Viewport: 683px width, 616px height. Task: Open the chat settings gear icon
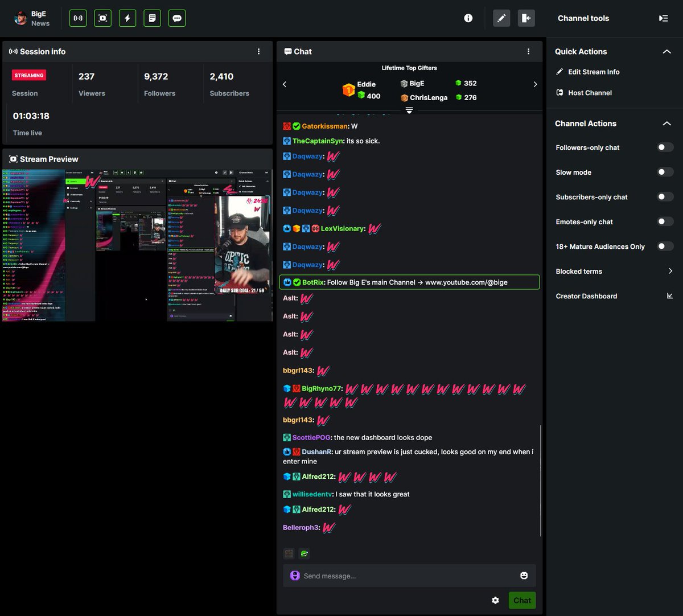point(495,600)
